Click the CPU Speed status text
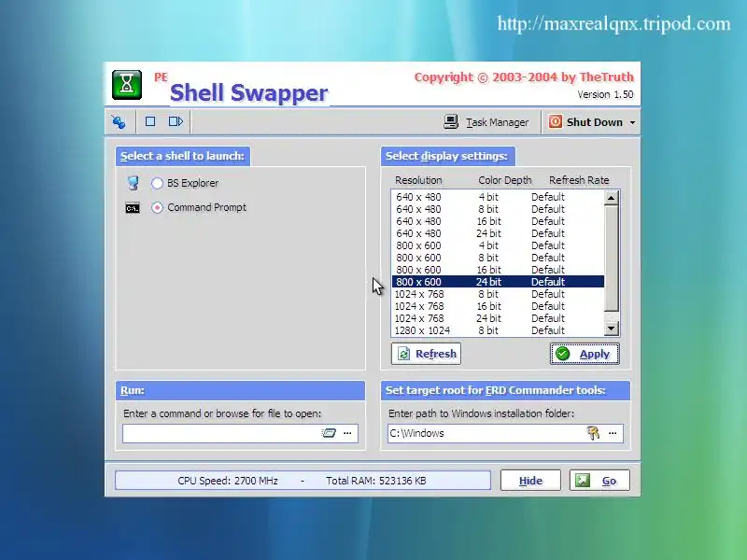747x560 pixels. tap(228, 481)
